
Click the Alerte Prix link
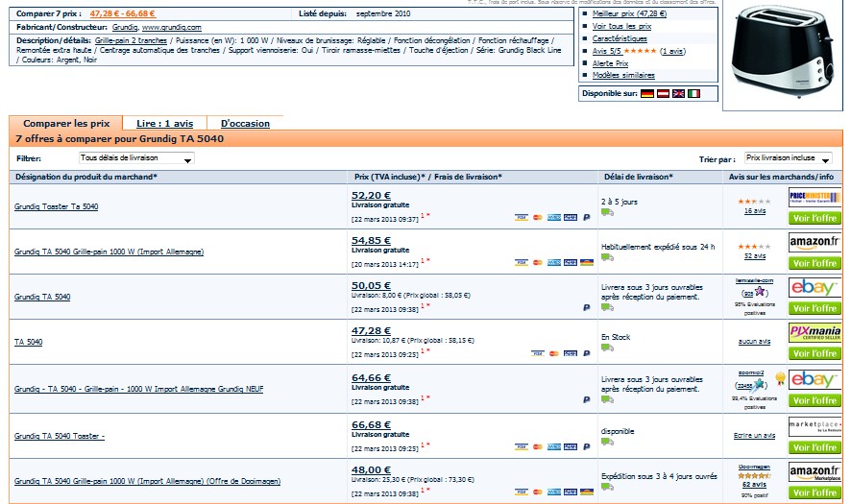(x=611, y=63)
